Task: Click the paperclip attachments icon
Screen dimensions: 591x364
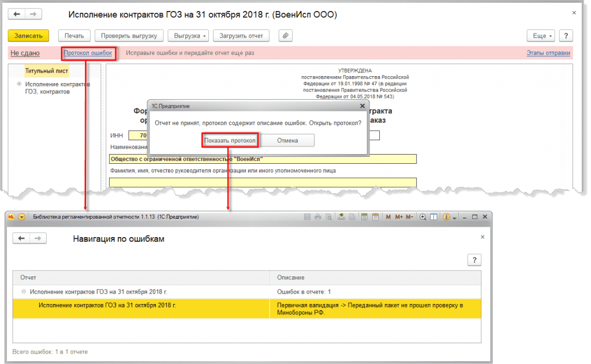Action: [285, 36]
